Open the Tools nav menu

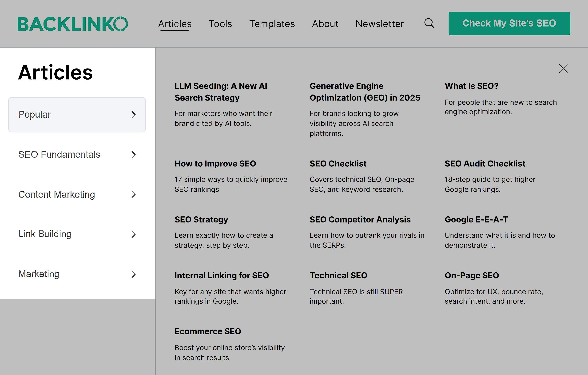(x=220, y=24)
